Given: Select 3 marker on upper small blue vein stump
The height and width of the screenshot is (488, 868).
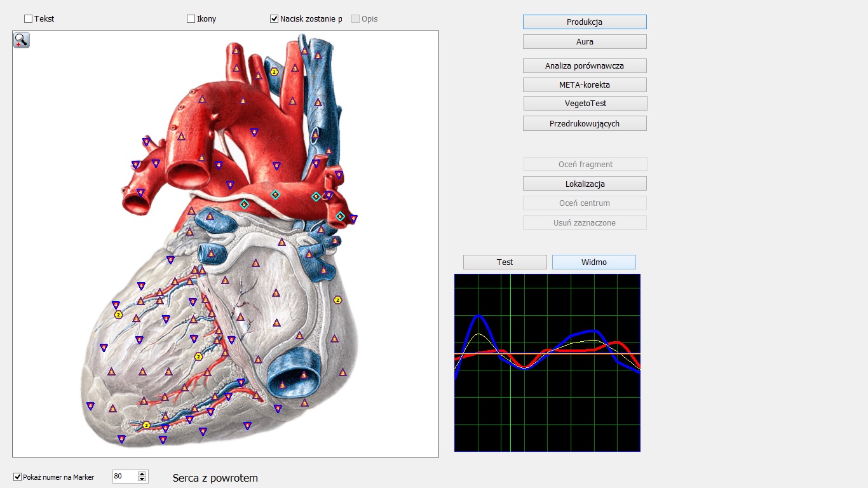Looking at the screenshot, I should 210,216.
